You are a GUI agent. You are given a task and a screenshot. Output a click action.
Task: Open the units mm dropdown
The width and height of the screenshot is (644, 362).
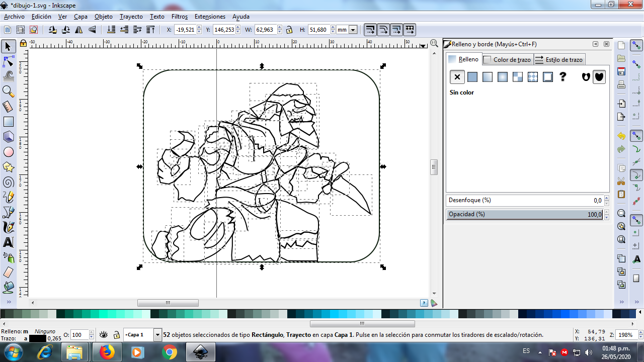[x=353, y=30]
